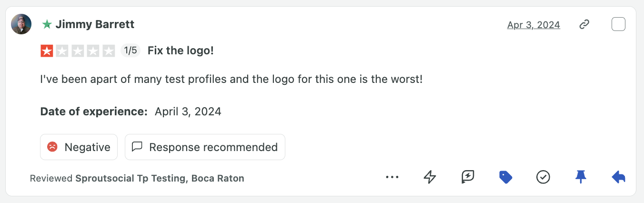Viewport: 644px width, 203px height.
Task: Mark review complete with checkmark icon
Action: pos(543,177)
